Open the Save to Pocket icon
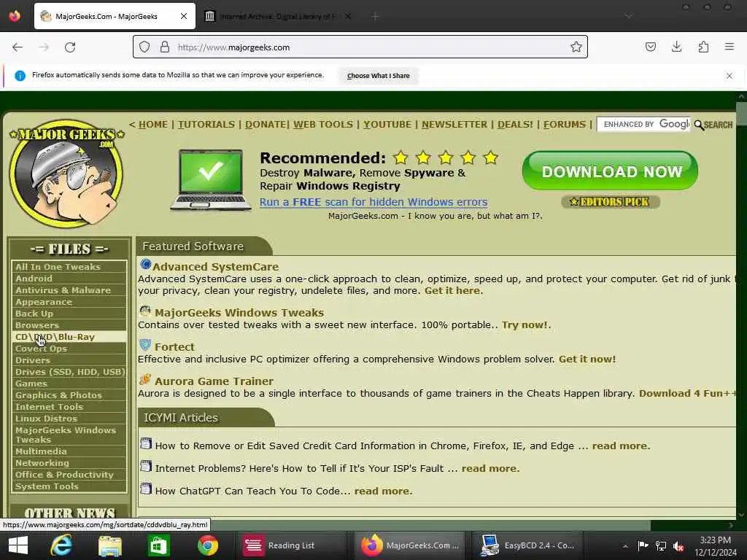Viewport: 747px width, 560px height. pos(650,47)
